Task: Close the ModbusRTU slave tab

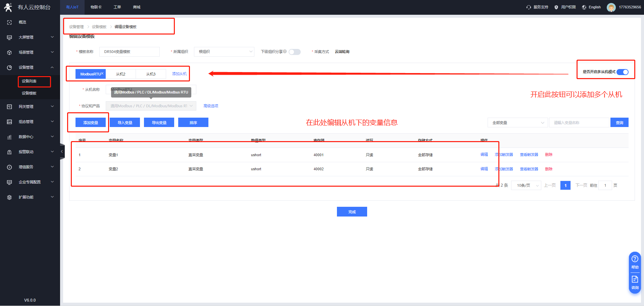Action: point(102,73)
